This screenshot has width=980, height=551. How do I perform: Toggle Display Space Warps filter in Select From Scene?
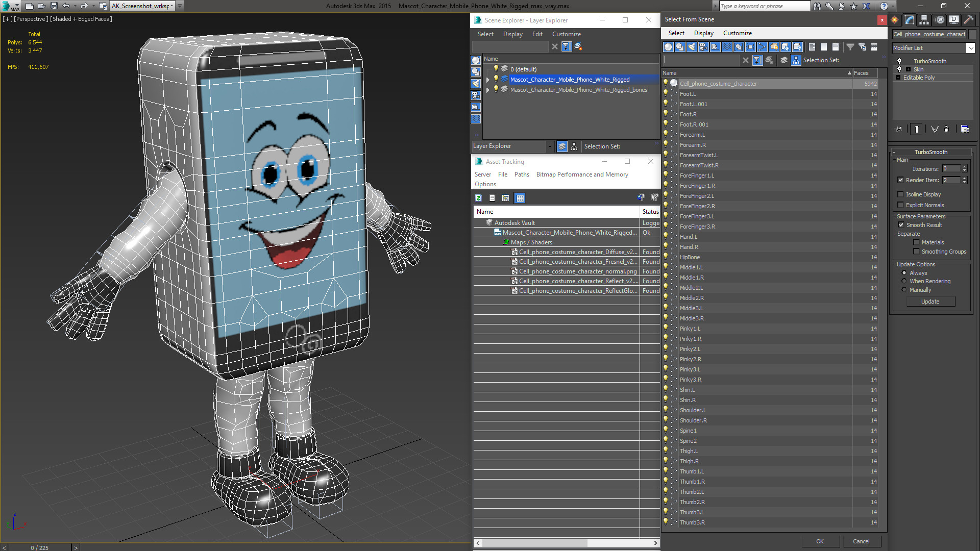(x=727, y=47)
